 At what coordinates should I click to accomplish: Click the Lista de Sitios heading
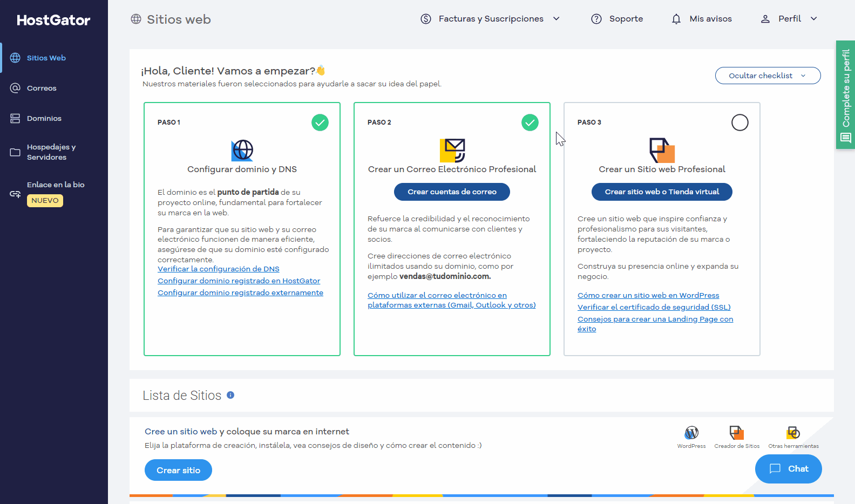tap(182, 396)
